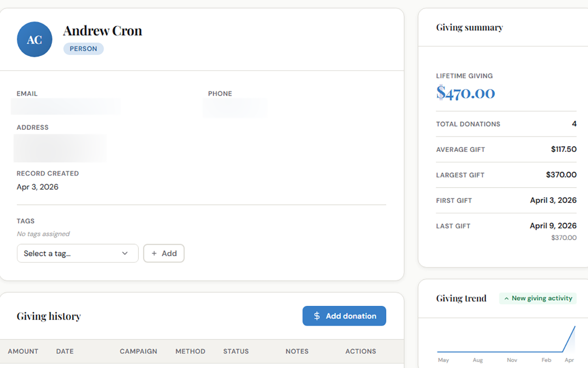This screenshot has width=588, height=368.
Task: Click the EMAIL field value
Action: point(66,106)
